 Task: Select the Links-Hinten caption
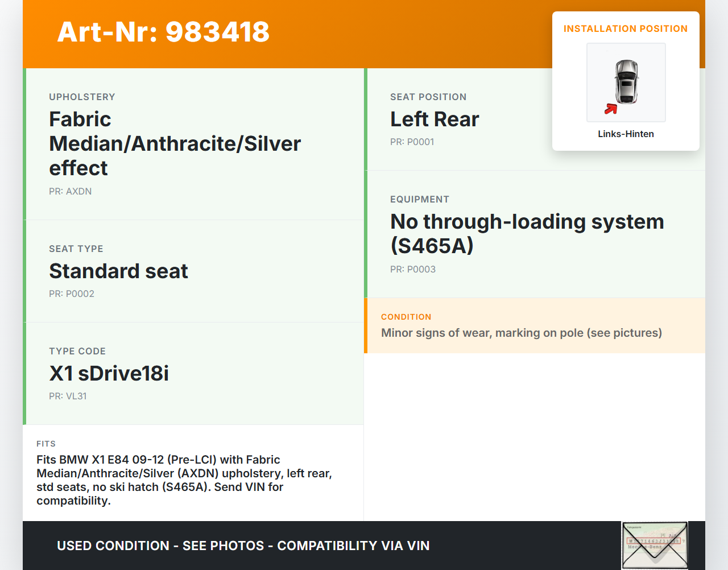626,134
